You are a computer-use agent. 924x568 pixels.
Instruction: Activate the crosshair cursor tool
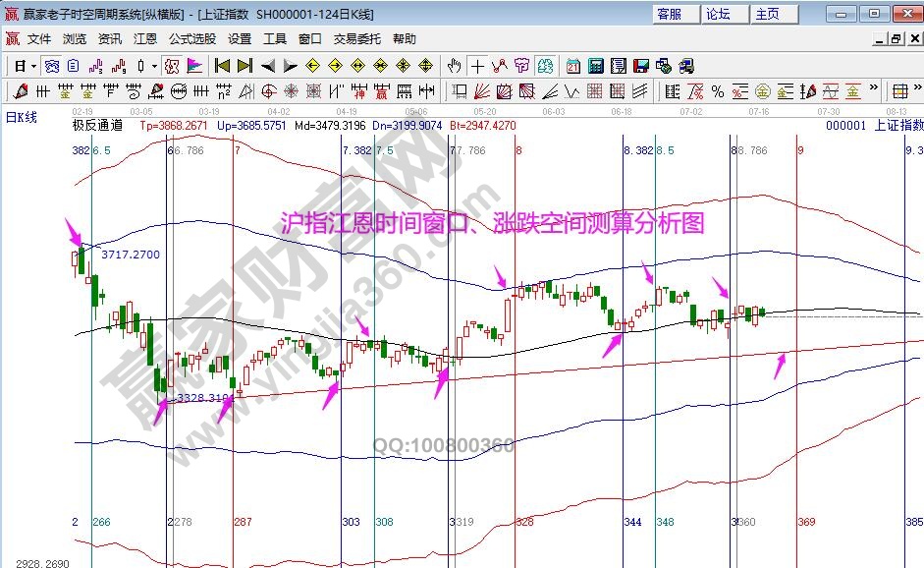coord(477,66)
